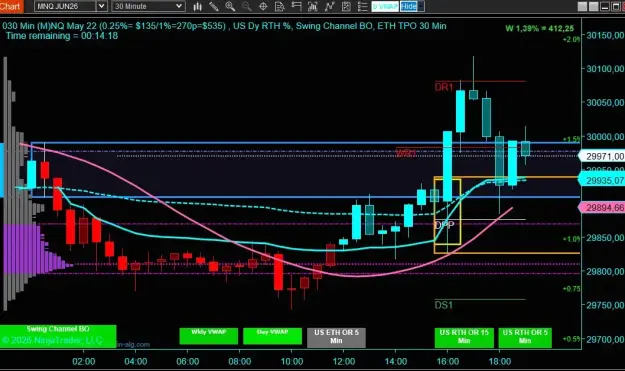Viewport: 625px width, 371px height.
Task: Click the Time remaining = 00:14:18 text
Action: coord(62,36)
